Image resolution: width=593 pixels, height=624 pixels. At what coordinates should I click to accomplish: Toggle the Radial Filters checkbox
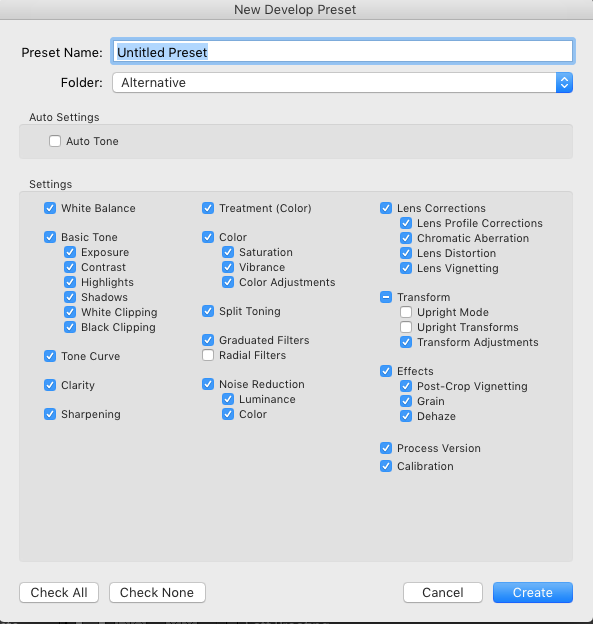click(x=208, y=355)
